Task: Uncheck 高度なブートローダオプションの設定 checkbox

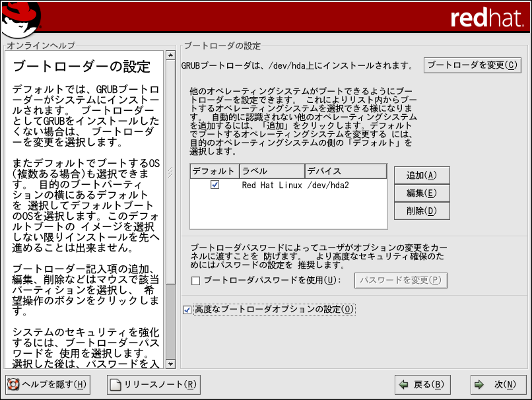Action: (x=187, y=309)
